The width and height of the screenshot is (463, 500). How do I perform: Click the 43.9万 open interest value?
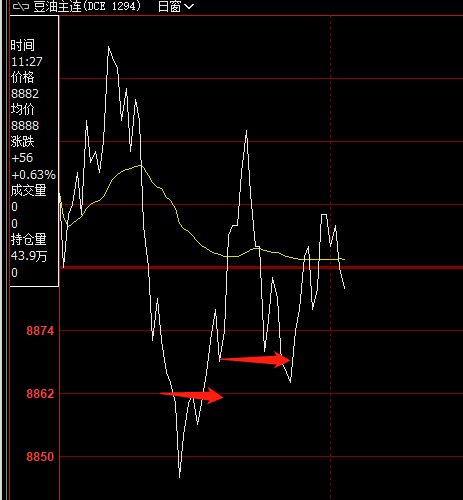tap(29, 256)
